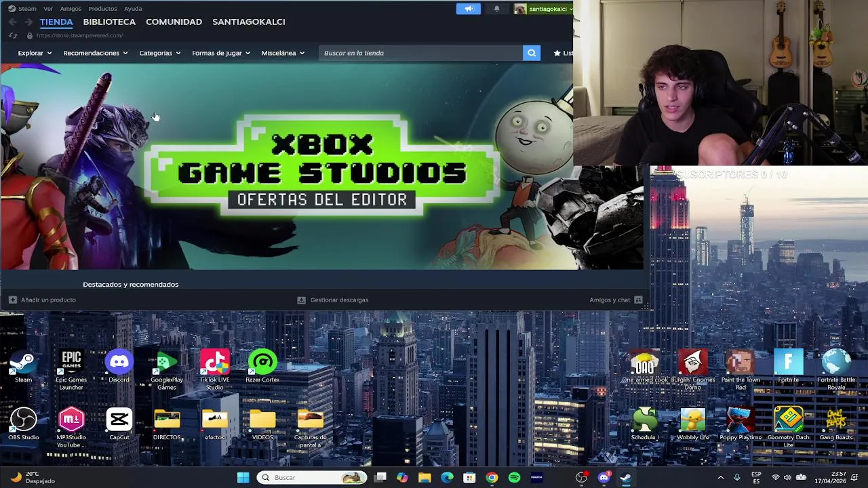Launch the Epic Games Launcher shortcut

click(x=71, y=370)
